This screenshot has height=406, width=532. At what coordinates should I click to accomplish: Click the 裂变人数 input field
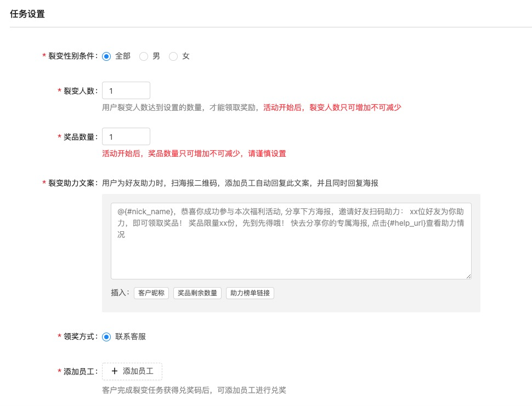coord(126,90)
